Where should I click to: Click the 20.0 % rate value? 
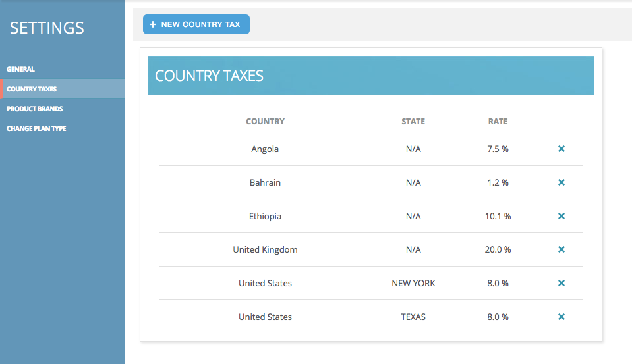(x=498, y=249)
